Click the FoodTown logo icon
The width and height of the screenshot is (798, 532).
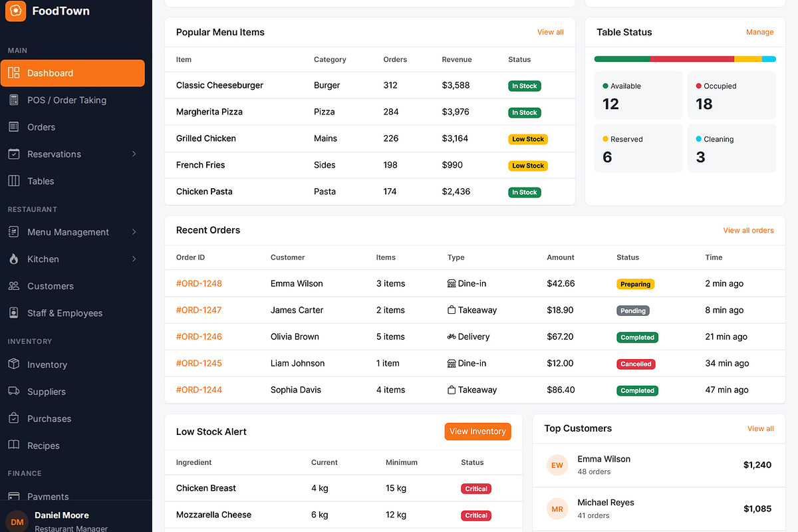pos(16,11)
